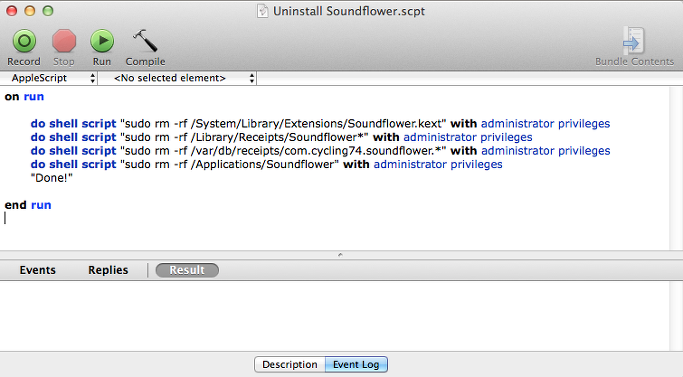683x377 pixels.
Task: Open the No selected element dropdown
Action: [177, 78]
